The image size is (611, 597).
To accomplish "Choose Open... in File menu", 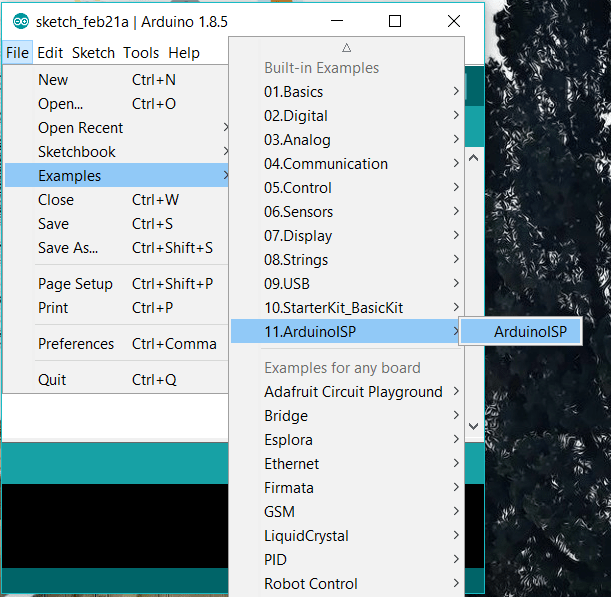I will [117, 104].
